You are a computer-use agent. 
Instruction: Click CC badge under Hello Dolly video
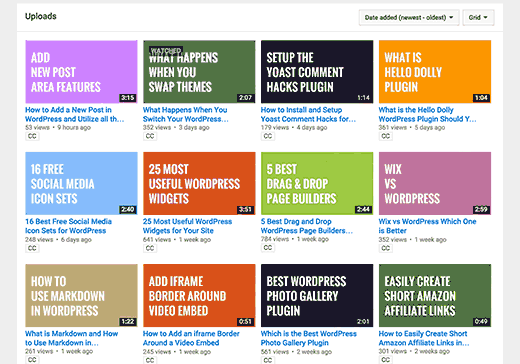[386, 136]
